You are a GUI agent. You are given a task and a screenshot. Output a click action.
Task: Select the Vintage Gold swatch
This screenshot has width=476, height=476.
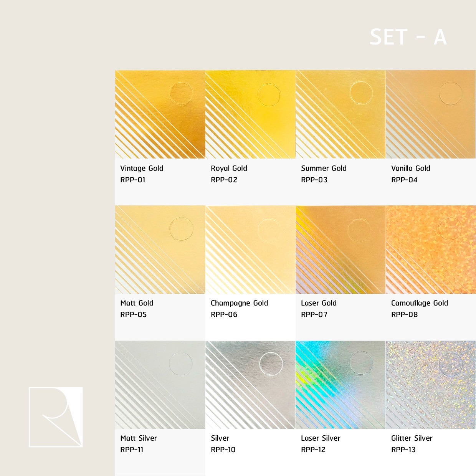click(x=160, y=114)
